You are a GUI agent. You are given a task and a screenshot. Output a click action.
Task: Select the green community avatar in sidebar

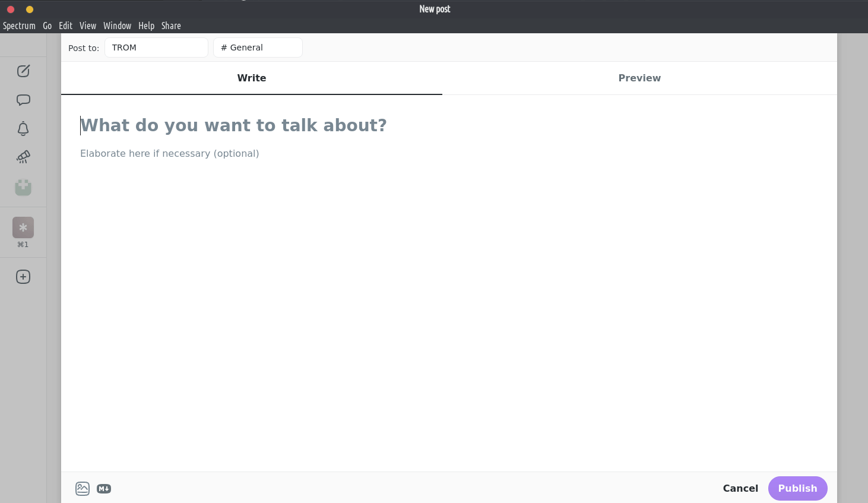click(x=23, y=188)
